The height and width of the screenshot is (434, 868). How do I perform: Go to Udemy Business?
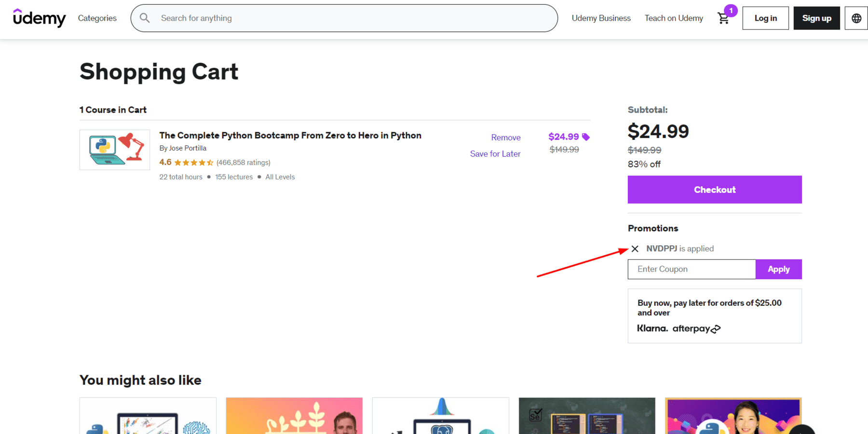(x=601, y=18)
